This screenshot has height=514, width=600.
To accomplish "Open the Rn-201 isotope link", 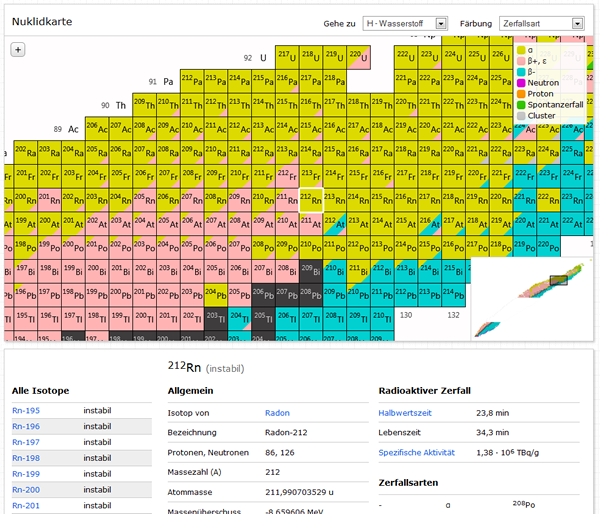I will (26, 506).
